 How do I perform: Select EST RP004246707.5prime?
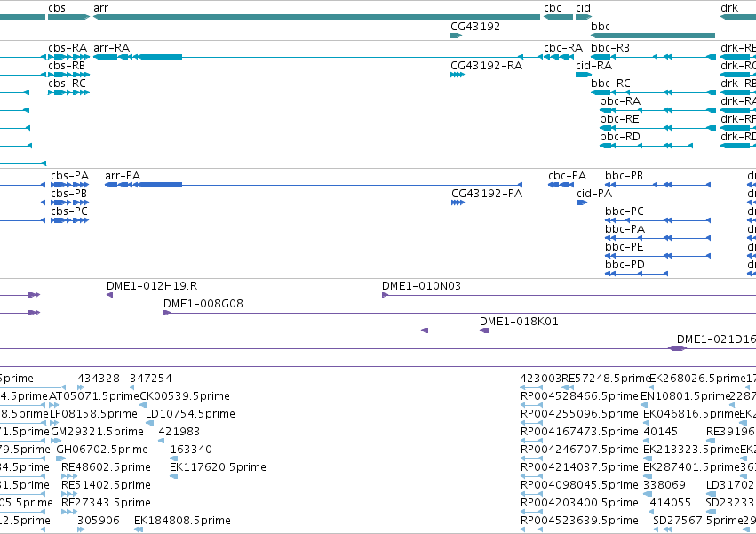pos(532,458)
